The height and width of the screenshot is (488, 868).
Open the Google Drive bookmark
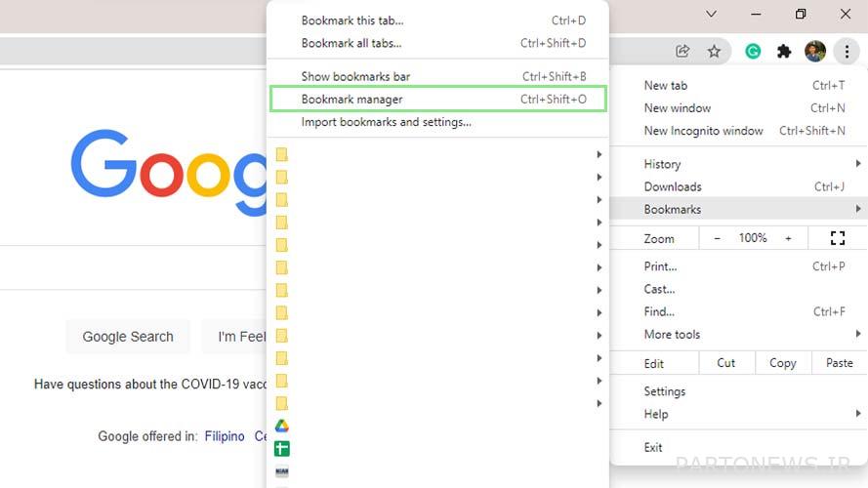click(x=282, y=426)
